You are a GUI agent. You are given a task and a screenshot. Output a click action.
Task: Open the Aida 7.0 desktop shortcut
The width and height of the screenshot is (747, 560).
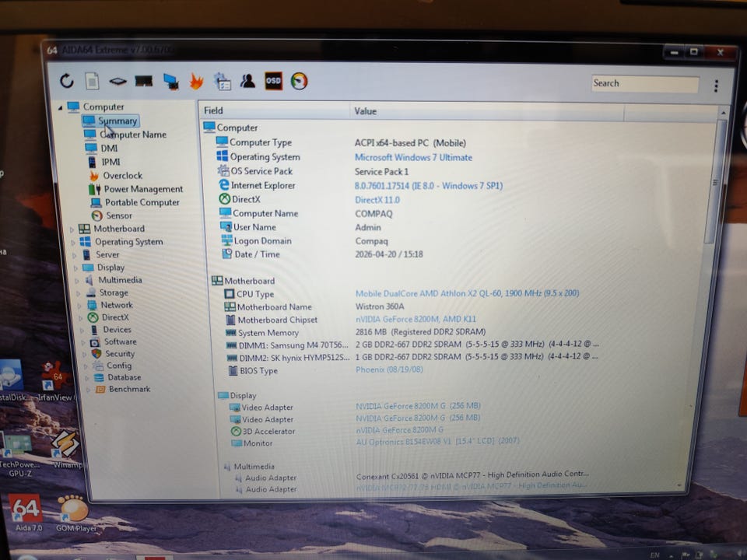(26, 513)
